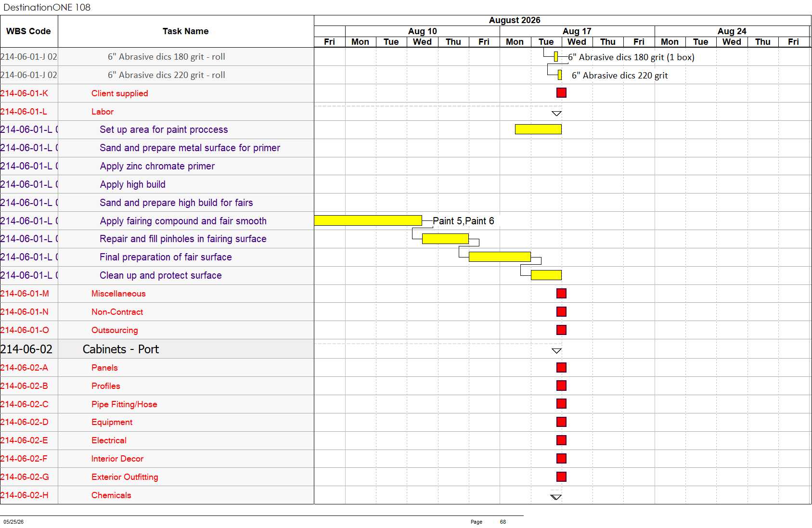Select the 180 grit abrasive discs bar
812x528 pixels.
click(x=556, y=57)
